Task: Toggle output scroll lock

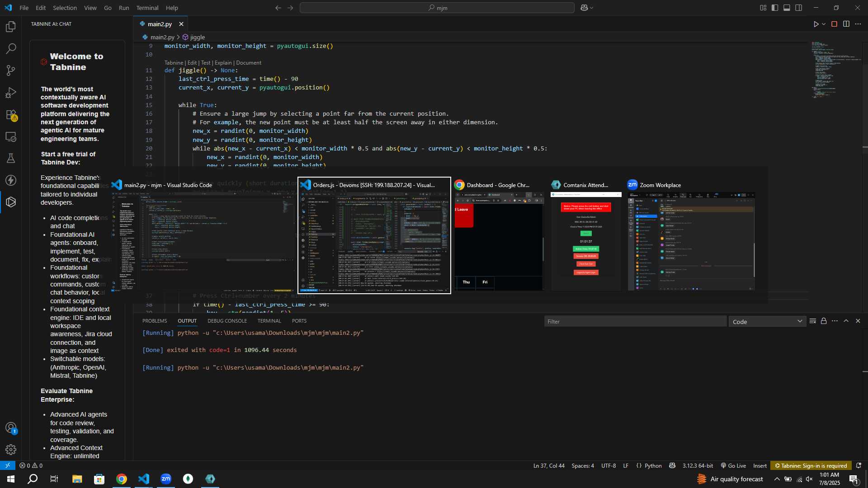Action: pos(824,321)
